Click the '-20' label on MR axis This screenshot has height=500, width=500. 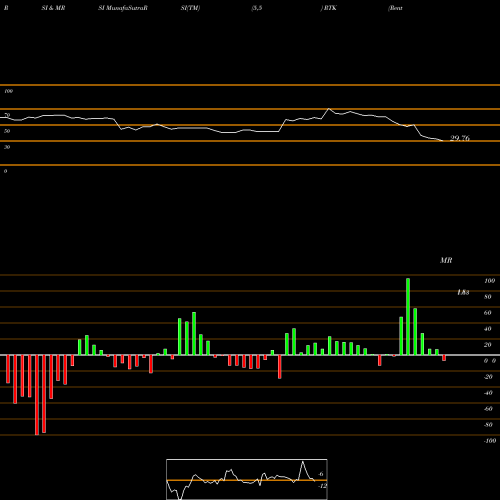pyautogui.click(x=488, y=377)
